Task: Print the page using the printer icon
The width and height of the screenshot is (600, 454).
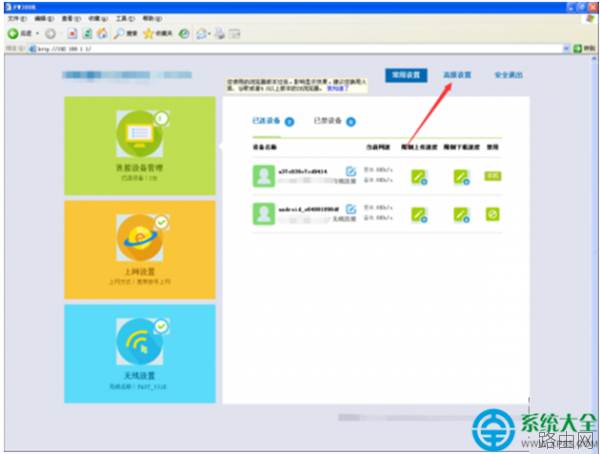Action: click(220, 34)
